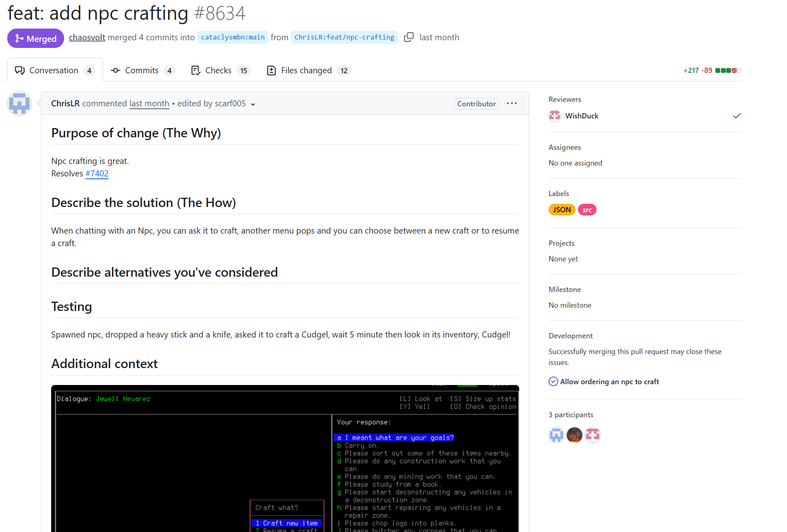Select the JSON label
787x532 pixels.
[562, 209]
